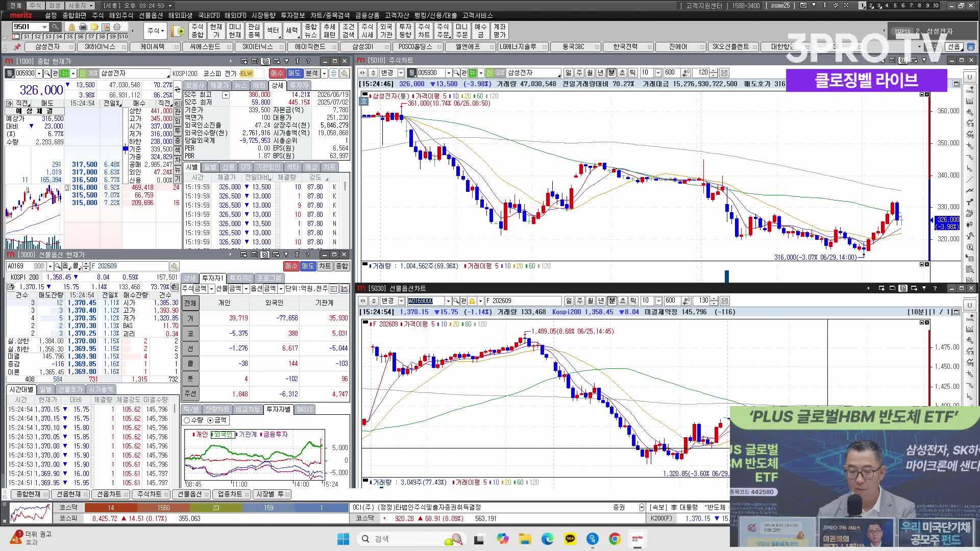The height and width of the screenshot is (551, 980).
Task: Toggle 일 daily interval in stock chart
Action: click(569, 73)
